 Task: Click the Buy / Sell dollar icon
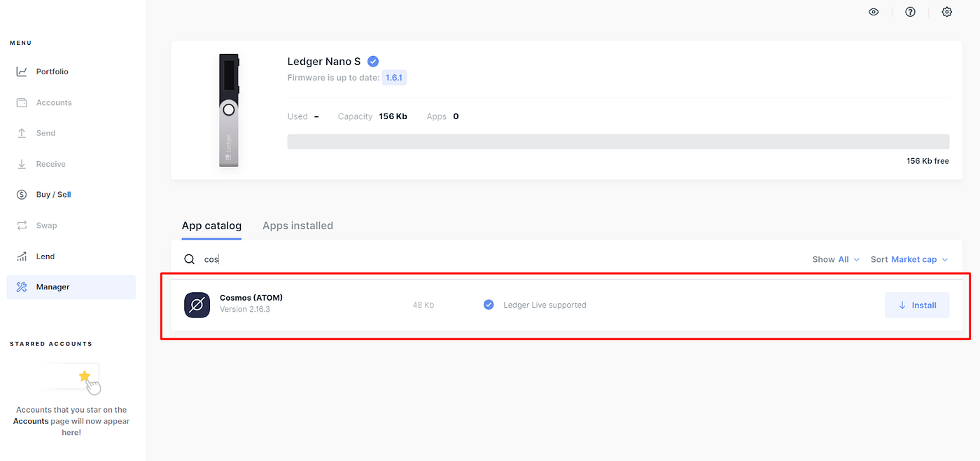click(x=22, y=195)
